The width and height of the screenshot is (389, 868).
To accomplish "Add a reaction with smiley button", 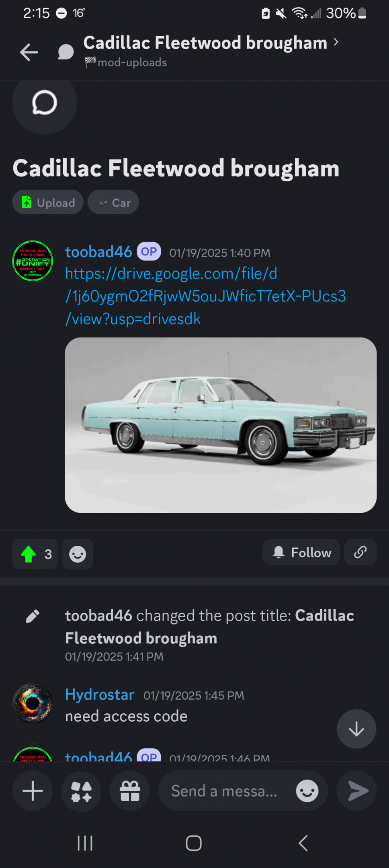I will tap(78, 554).
